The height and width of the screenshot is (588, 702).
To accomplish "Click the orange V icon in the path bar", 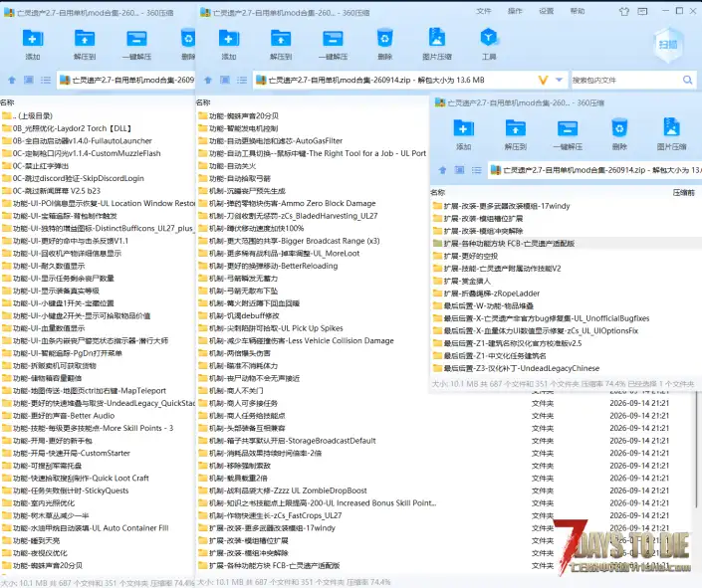I will pos(543,81).
